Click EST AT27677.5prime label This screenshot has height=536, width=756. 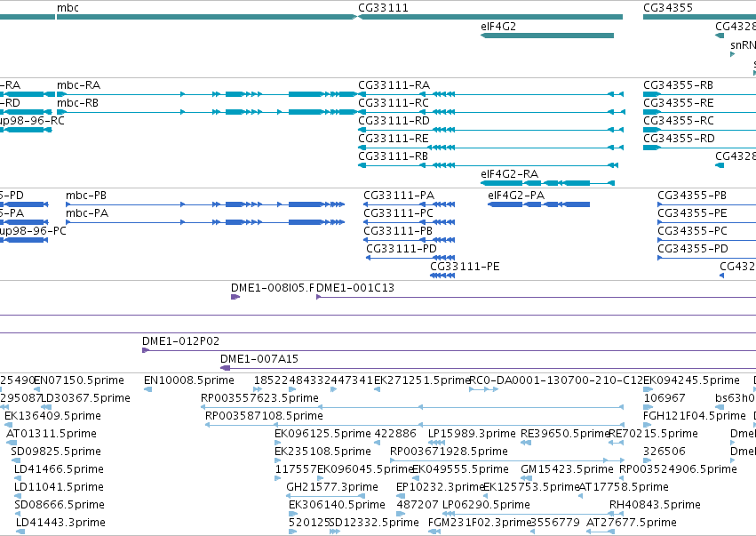tap(632, 523)
